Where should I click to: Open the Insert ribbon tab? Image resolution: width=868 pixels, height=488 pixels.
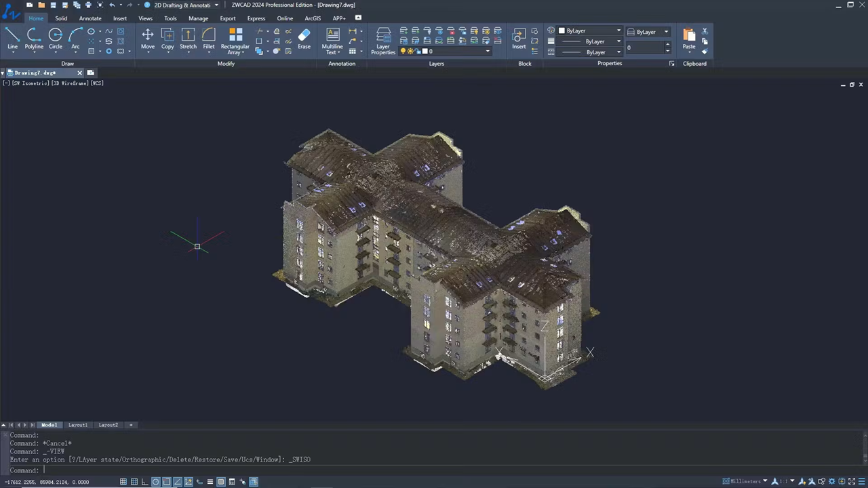tap(120, 18)
